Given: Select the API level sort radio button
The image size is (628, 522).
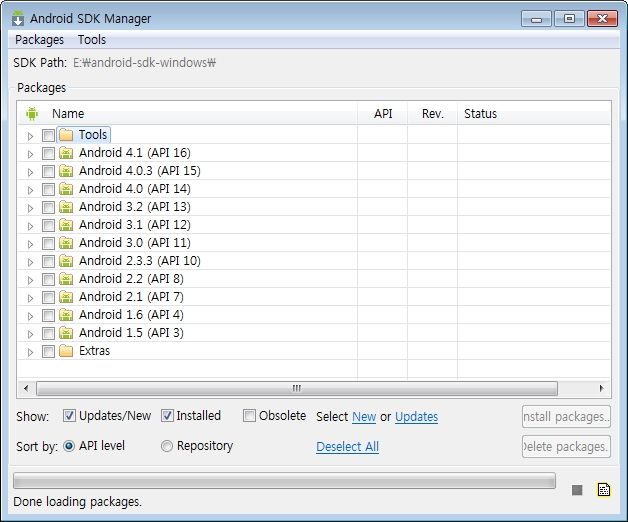Looking at the screenshot, I should [69, 446].
